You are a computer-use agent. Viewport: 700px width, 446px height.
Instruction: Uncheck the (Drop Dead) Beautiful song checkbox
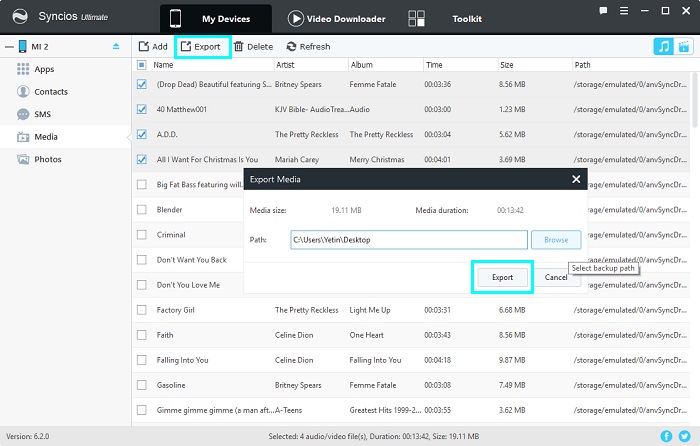coord(142,84)
